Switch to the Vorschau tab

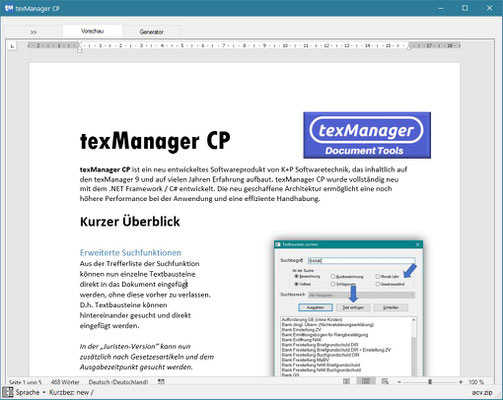[x=93, y=31]
